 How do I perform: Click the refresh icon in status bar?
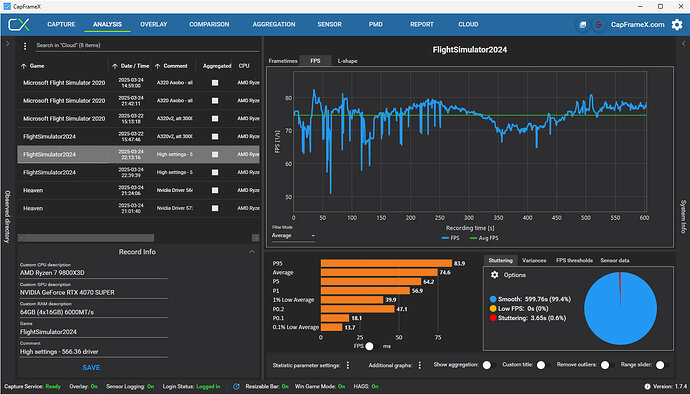[236, 387]
